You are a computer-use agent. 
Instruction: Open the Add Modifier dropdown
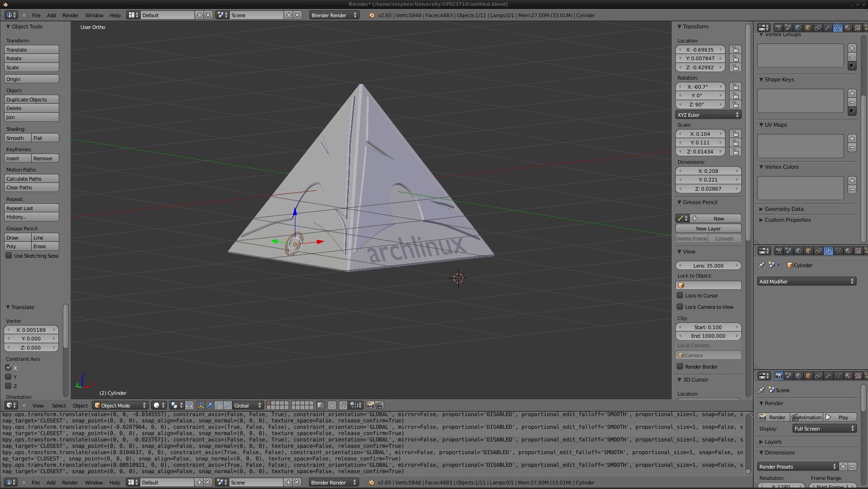coord(807,281)
